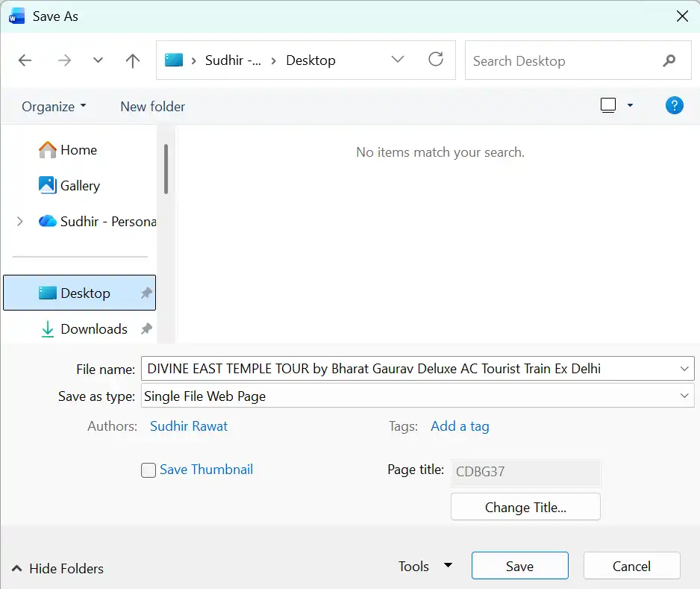
Task: Click the up-one-level arrow icon
Action: [133, 60]
